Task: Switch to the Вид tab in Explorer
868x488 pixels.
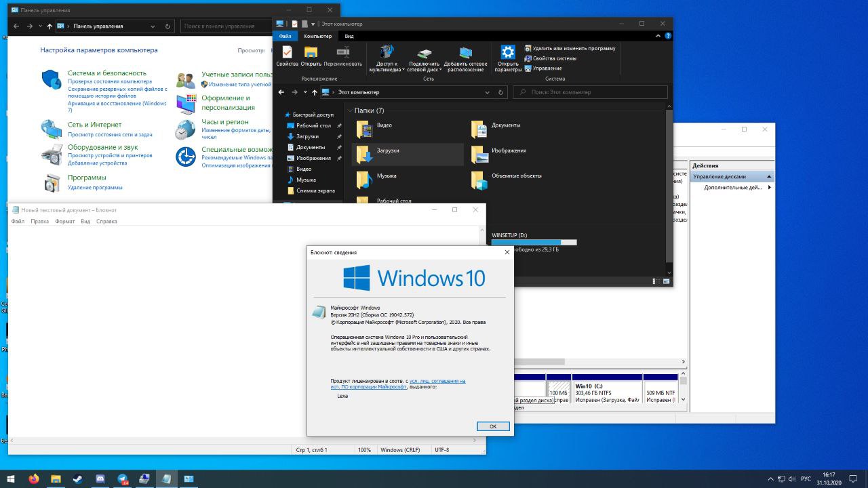Action: pos(349,36)
